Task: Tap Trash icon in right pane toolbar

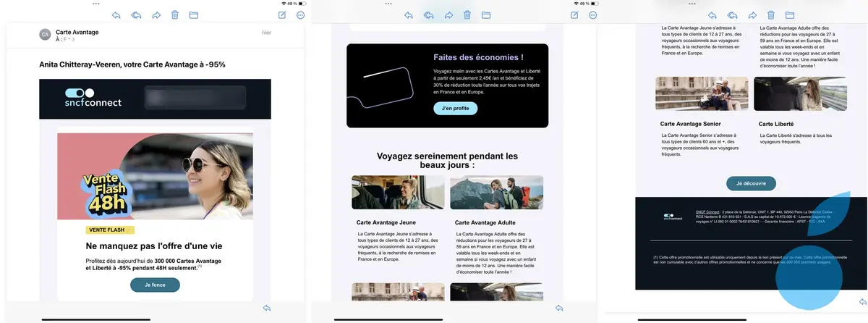Action: pos(771,14)
